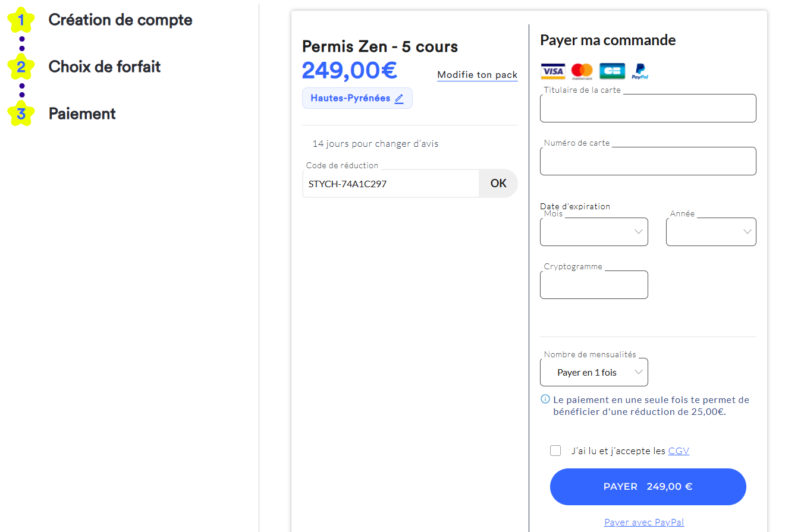Screen dimensions: 785x532
Task: Open the Année expiration dropdown
Action: coord(711,232)
